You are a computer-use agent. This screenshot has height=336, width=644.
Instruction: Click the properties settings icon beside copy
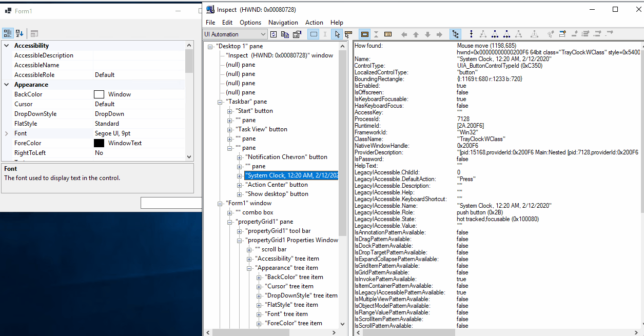tap(297, 34)
